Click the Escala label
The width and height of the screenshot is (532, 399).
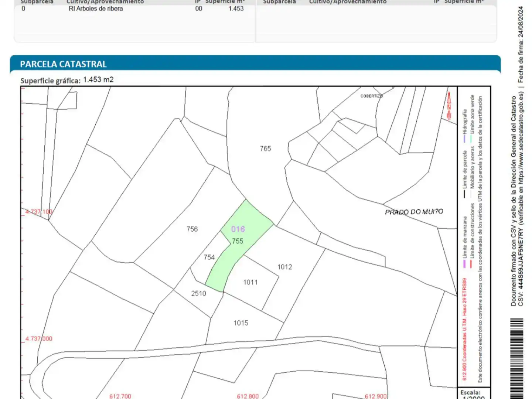(470, 392)
